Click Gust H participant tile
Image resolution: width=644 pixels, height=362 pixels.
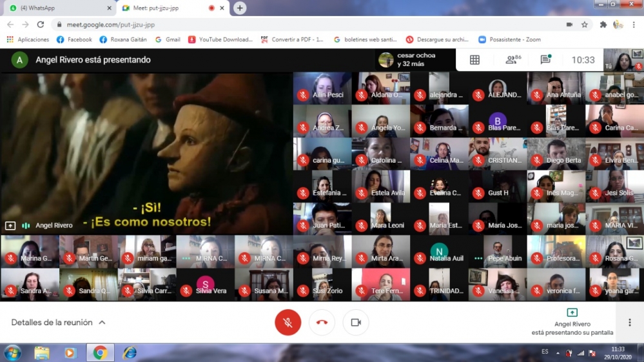(x=498, y=186)
